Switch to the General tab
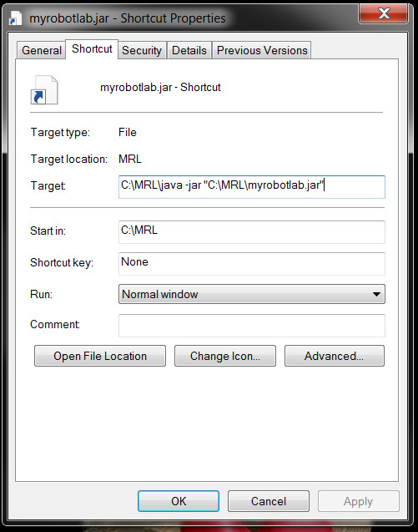The height and width of the screenshot is (532, 418). point(42,50)
